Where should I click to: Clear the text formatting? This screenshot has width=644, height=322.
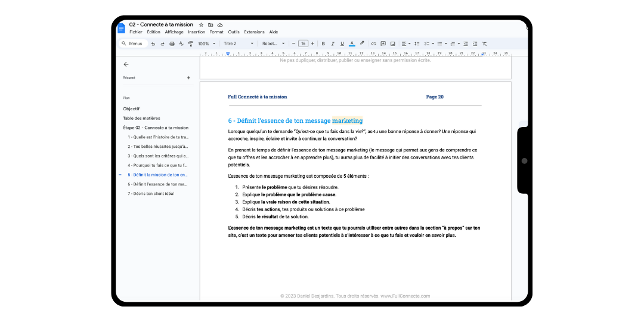tap(484, 44)
